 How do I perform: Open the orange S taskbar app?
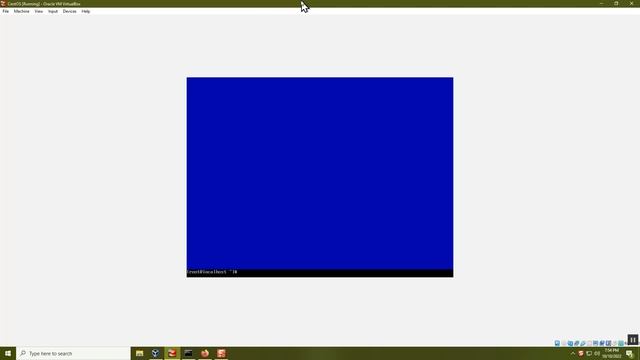click(221, 353)
